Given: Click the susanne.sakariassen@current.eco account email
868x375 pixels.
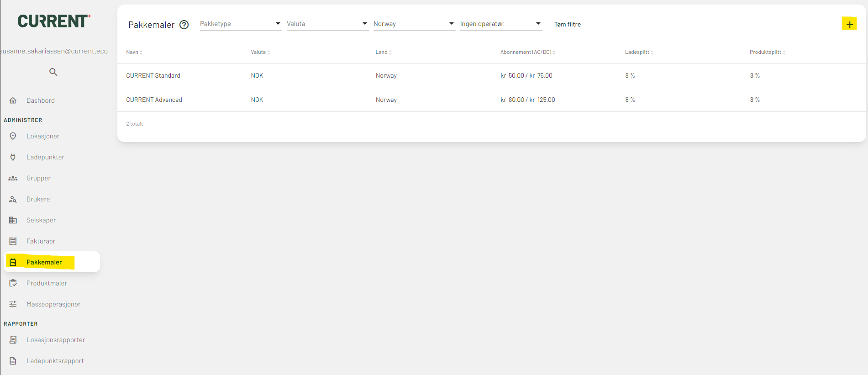Looking at the screenshot, I should 54,51.
